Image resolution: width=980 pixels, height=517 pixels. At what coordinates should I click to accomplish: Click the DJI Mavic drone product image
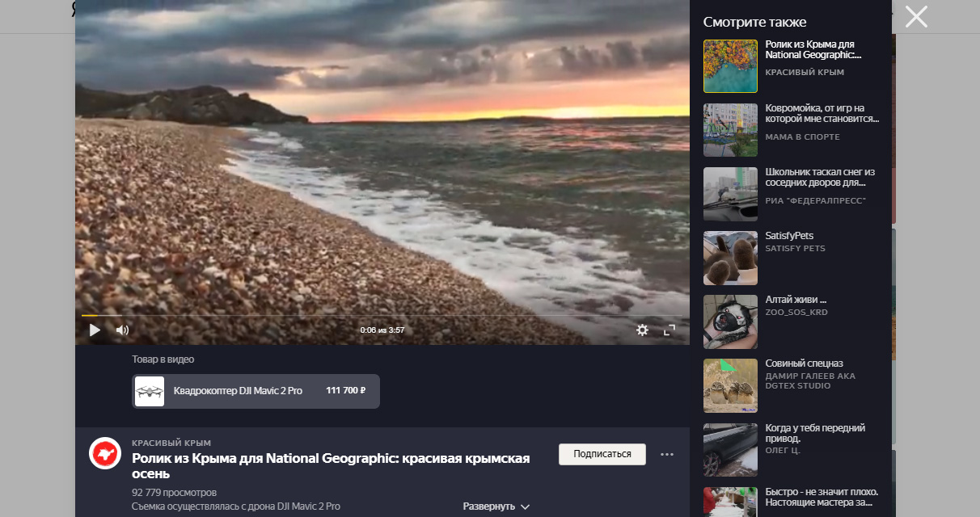click(150, 391)
